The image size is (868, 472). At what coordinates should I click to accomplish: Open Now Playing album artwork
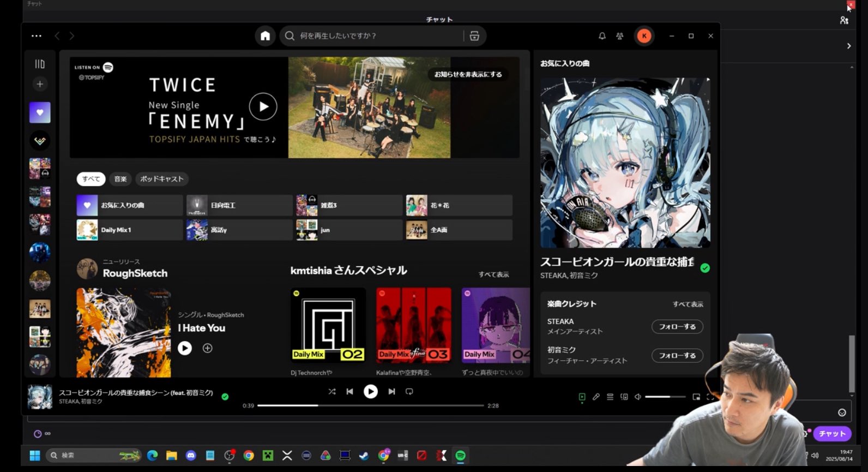click(x=625, y=163)
